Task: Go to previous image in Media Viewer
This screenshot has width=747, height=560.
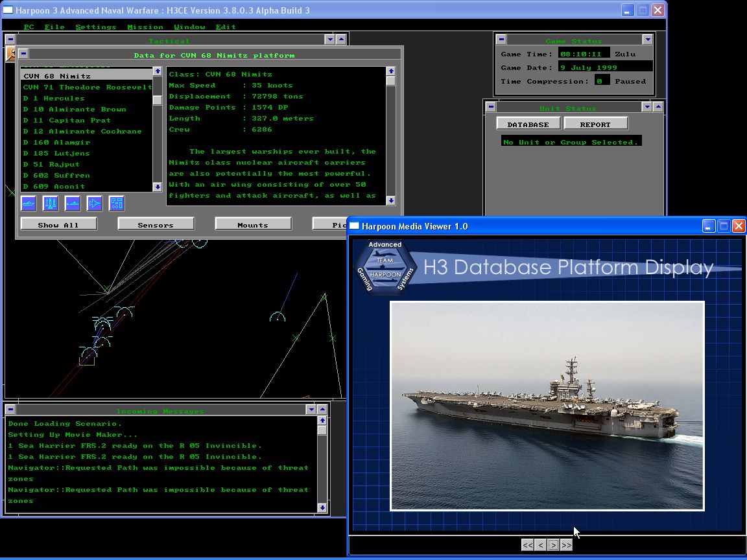Action: [540, 545]
